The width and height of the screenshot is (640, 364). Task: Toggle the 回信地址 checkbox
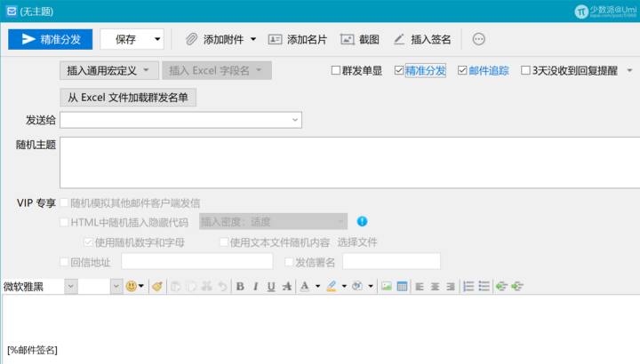pyautogui.click(x=64, y=262)
